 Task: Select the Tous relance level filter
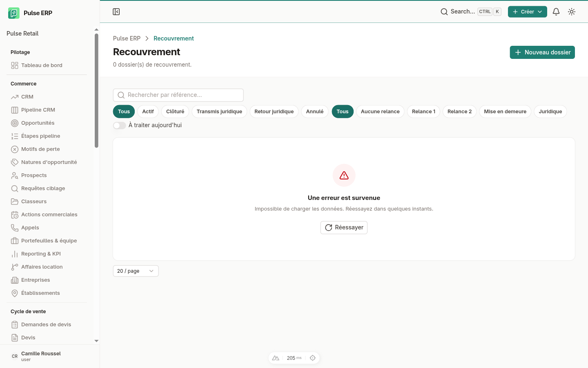(343, 112)
